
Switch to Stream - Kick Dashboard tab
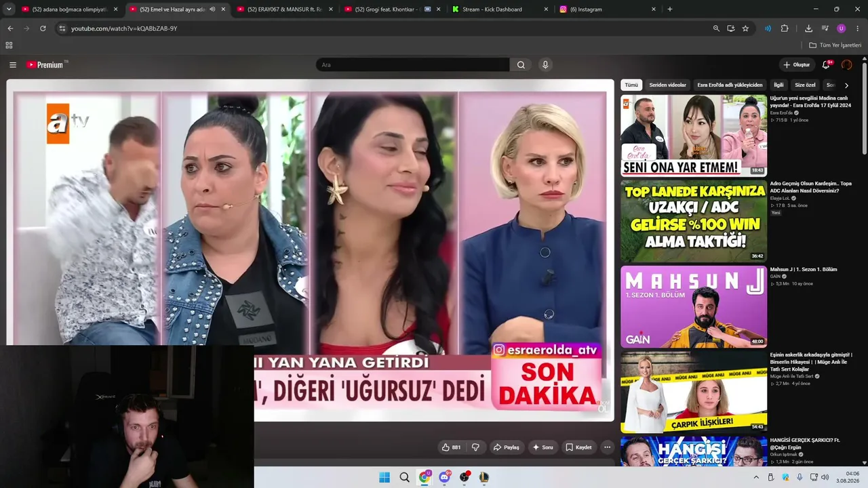[500, 9]
